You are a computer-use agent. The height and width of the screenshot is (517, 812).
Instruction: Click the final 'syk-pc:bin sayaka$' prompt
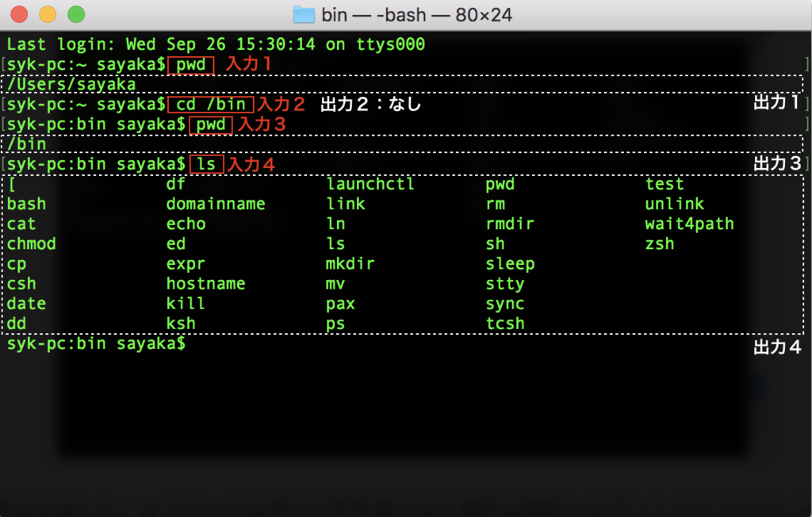(96, 343)
